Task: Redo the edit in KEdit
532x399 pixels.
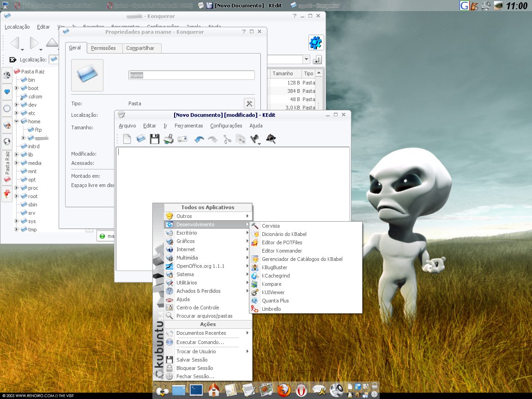Action: [x=213, y=139]
